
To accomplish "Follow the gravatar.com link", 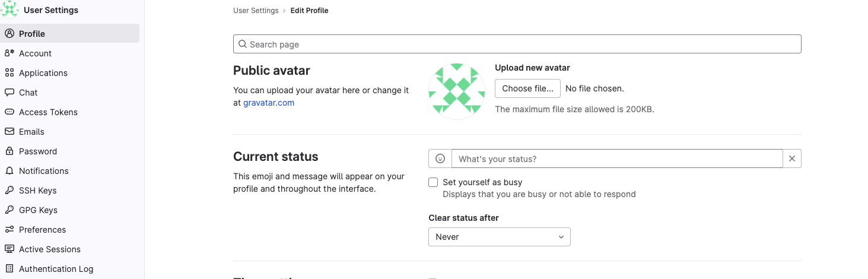I will coord(269,103).
